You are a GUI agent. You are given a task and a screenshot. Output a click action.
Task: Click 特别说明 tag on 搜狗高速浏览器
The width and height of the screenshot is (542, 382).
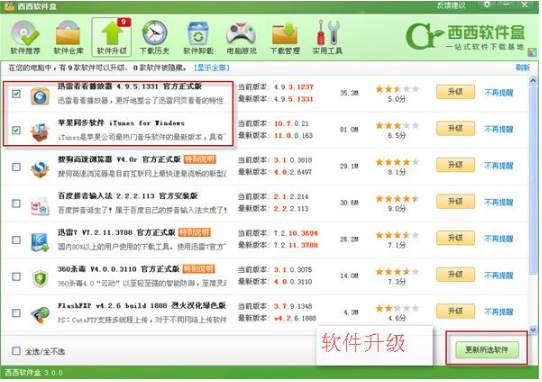[200, 159]
